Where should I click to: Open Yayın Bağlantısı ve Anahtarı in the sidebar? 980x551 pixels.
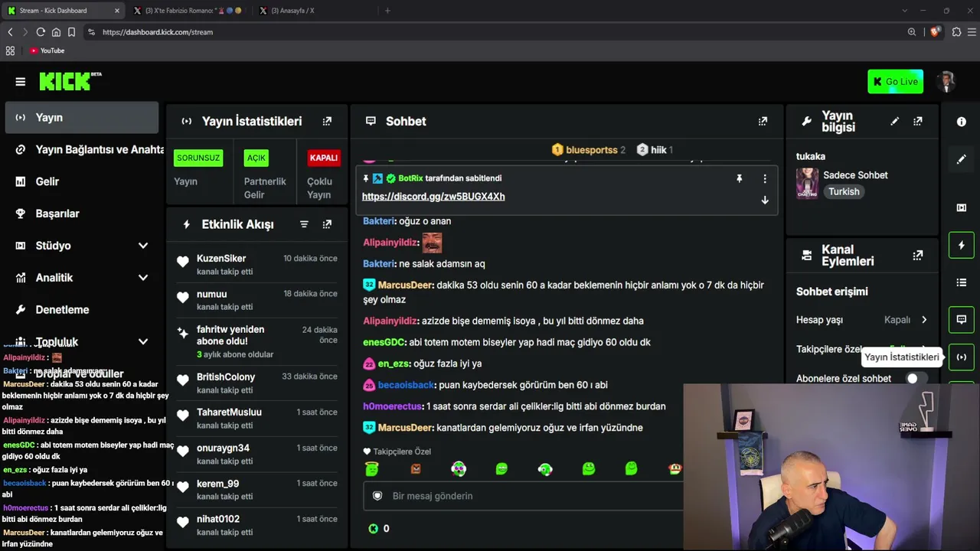point(86,150)
